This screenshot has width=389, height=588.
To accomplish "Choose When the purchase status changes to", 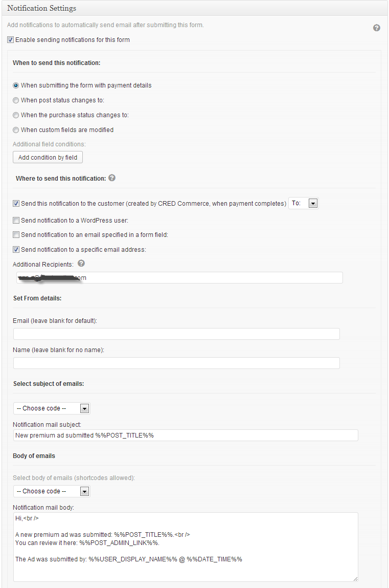I will point(16,115).
